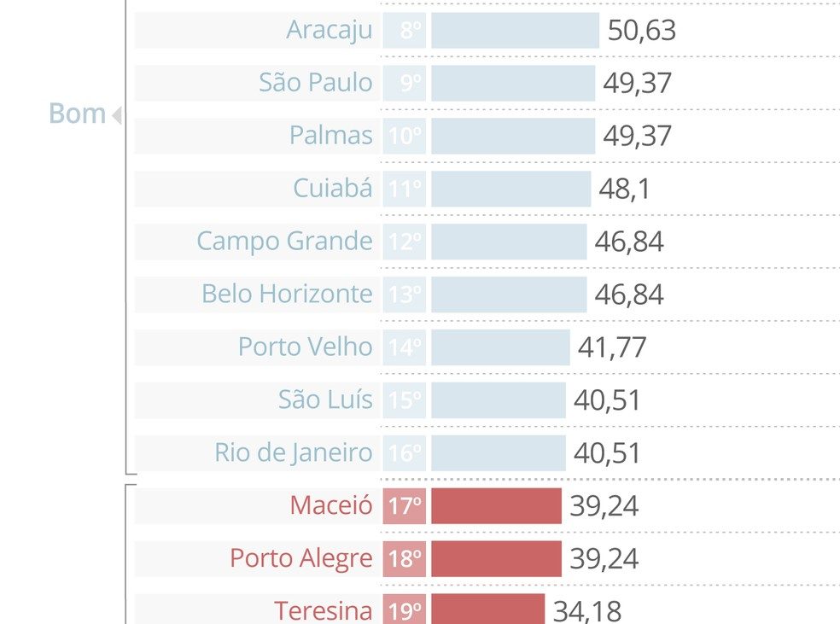The width and height of the screenshot is (840, 624).
Task: Click the 16º badge next to Rio de Janeiro
Action: tap(405, 453)
